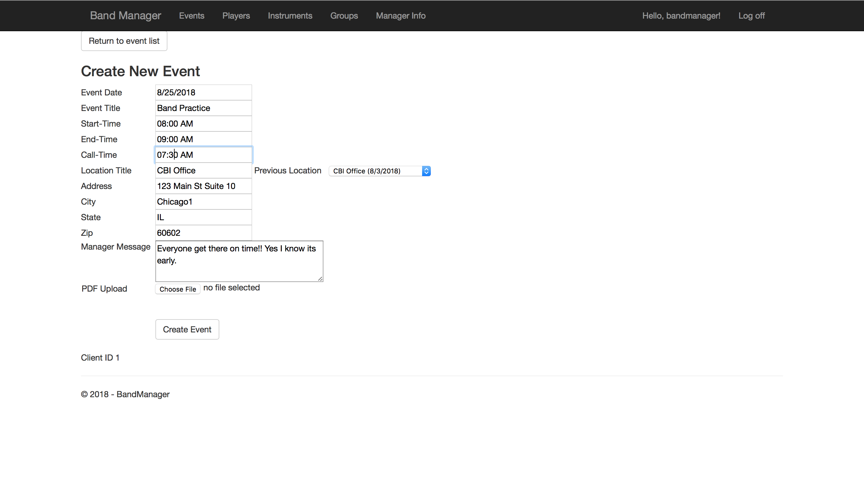Click the Zip code field
Image resolution: width=864 pixels, height=504 pixels.
203,233
